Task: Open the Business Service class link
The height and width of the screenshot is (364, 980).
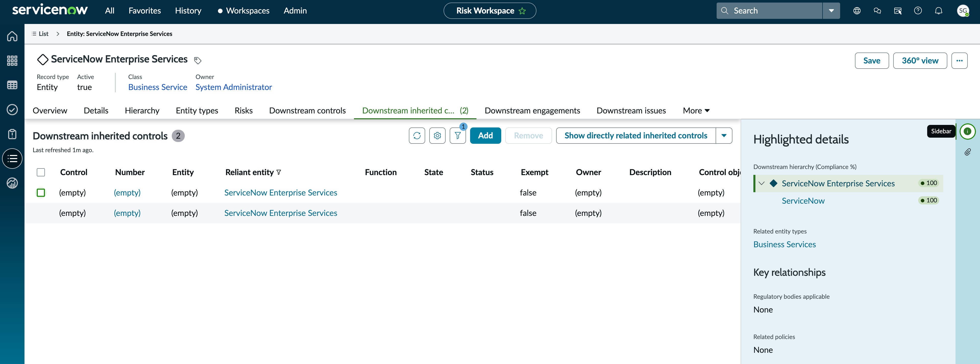Action: 157,87
